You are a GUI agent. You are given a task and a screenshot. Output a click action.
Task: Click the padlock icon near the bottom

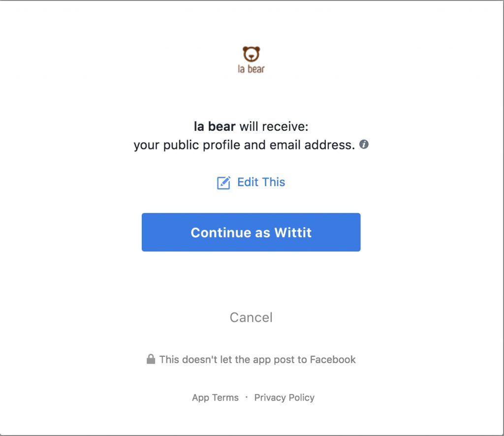click(151, 359)
